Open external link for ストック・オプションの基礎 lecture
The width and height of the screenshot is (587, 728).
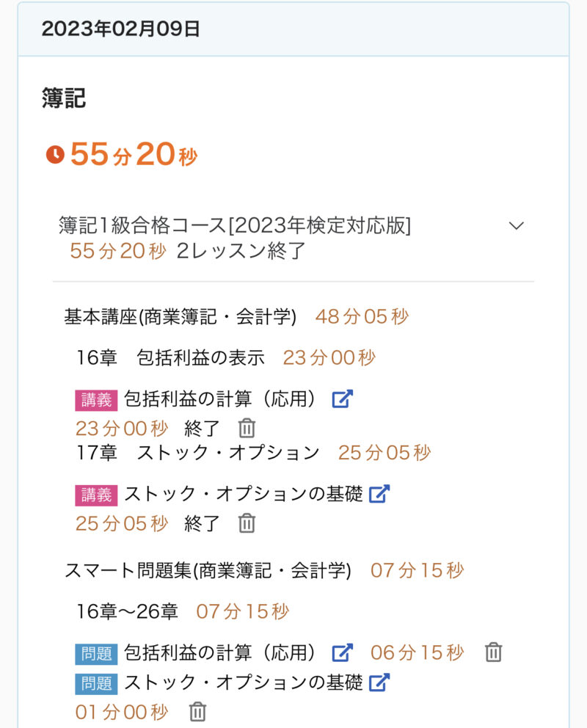(x=379, y=494)
